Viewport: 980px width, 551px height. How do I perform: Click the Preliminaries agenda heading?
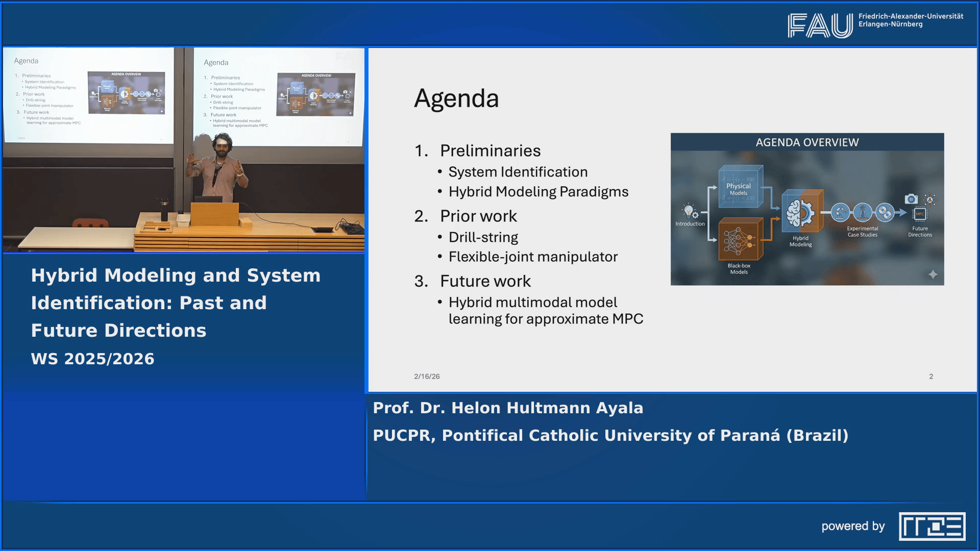(x=490, y=151)
